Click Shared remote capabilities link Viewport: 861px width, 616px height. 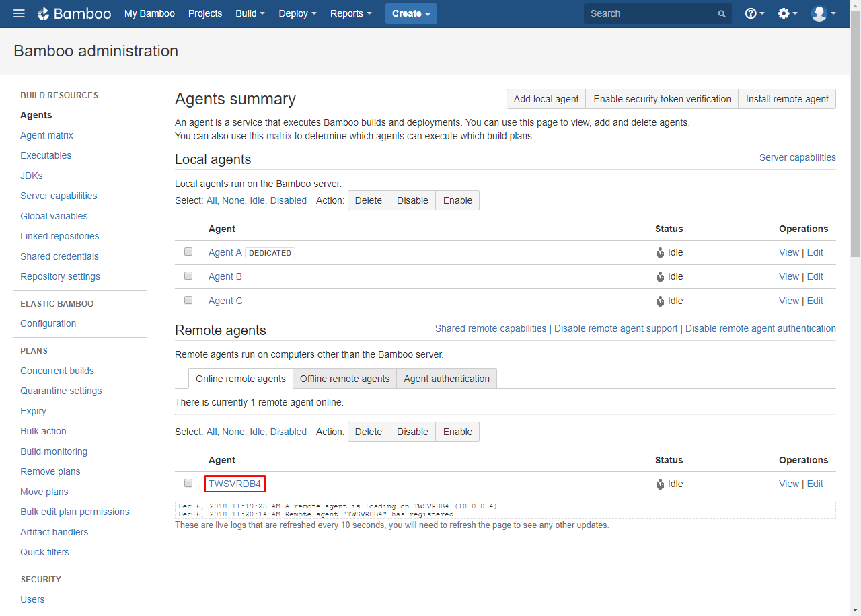(x=491, y=328)
